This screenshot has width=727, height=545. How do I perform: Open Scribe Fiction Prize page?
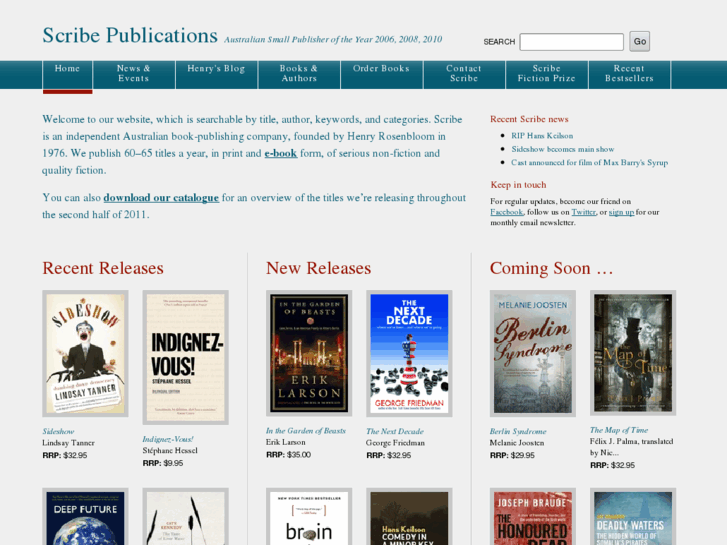pyautogui.click(x=547, y=74)
